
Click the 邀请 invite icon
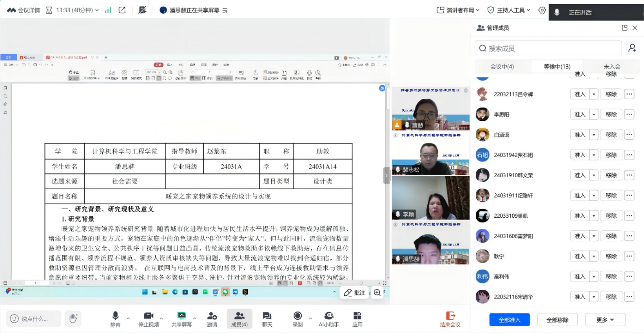pos(212,319)
